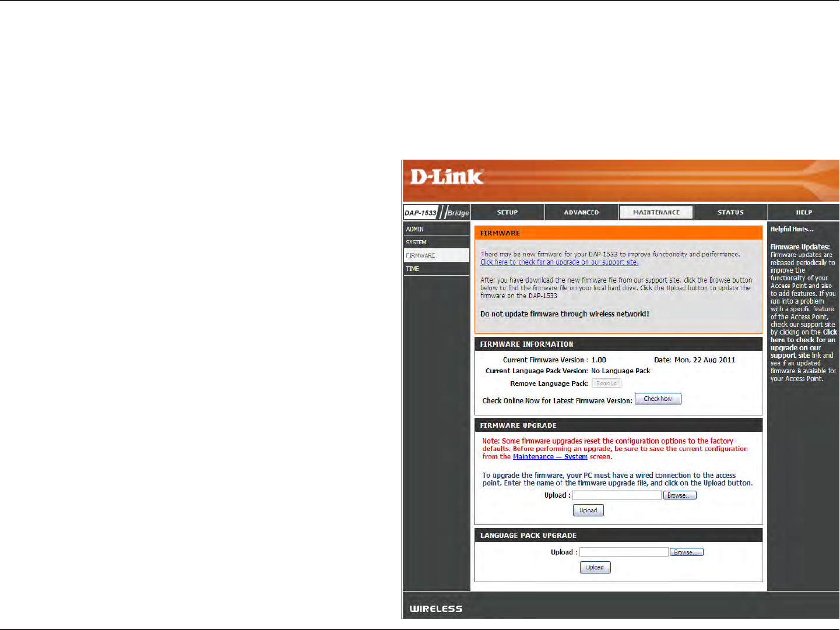Click the disabled Remove language pack button

click(x=606, y=383)
